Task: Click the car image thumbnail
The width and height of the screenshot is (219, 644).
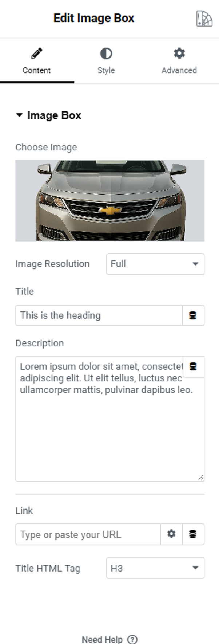Action: (x=110, y=200)
